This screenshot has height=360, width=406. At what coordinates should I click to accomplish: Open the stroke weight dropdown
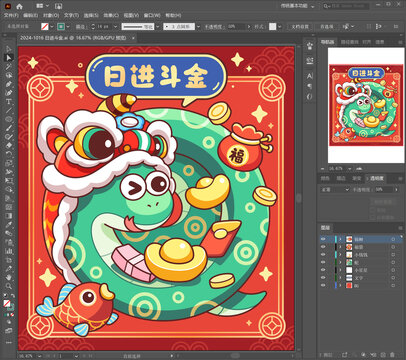click(x=115, y=27)
